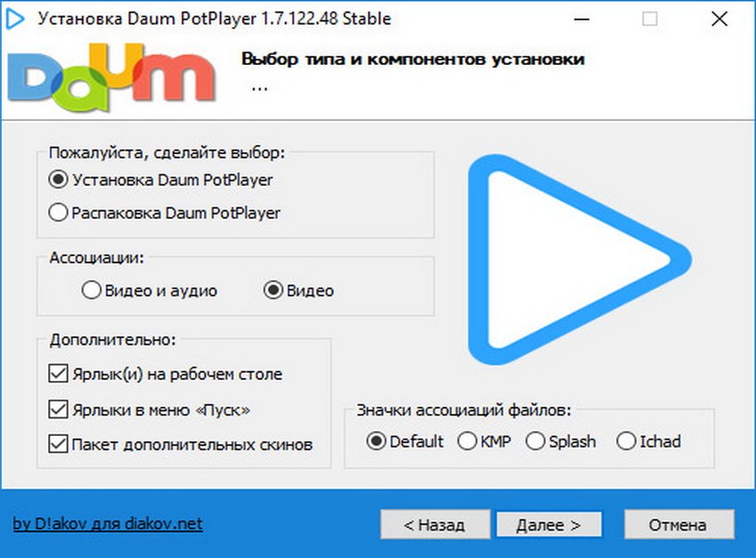The image size is (756, 558).
Task: Click the 'Пожалуйста, сделайте выбор:' label
Action: pyautogui.click(x=167, y=153)
